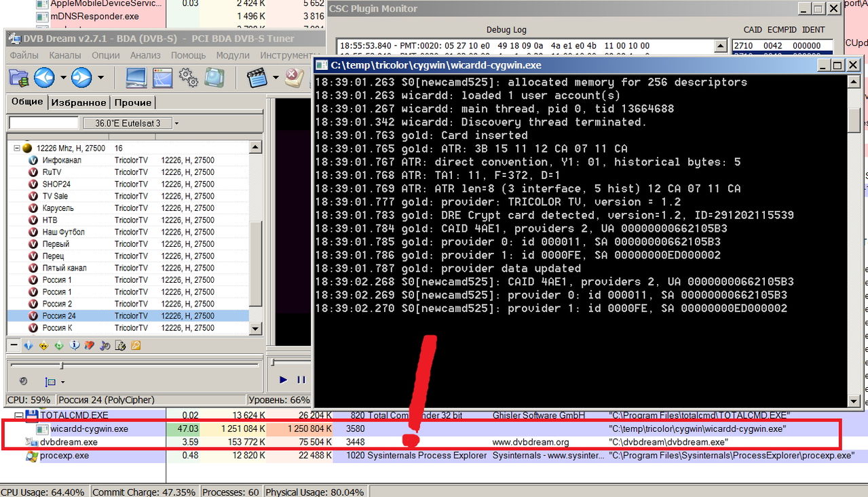Click the minus button left of the channel icons

click(14, 345)
